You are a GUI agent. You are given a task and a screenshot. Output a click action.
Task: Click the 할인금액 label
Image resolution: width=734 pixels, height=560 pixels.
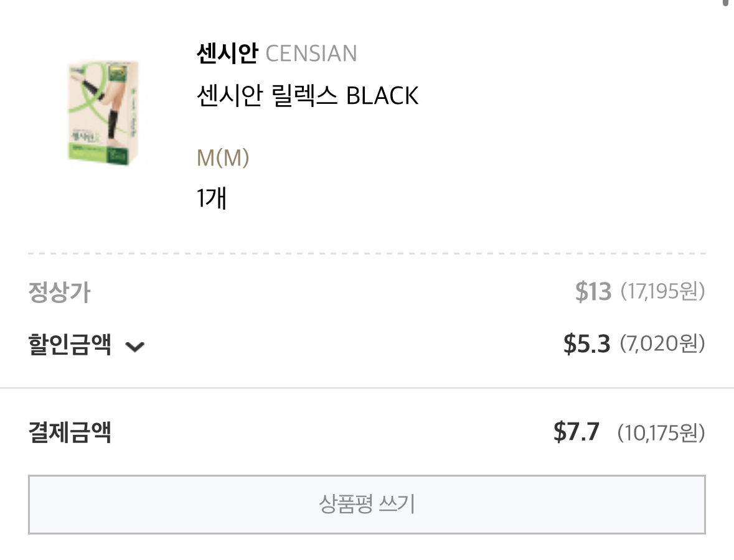tap(70, 344)
